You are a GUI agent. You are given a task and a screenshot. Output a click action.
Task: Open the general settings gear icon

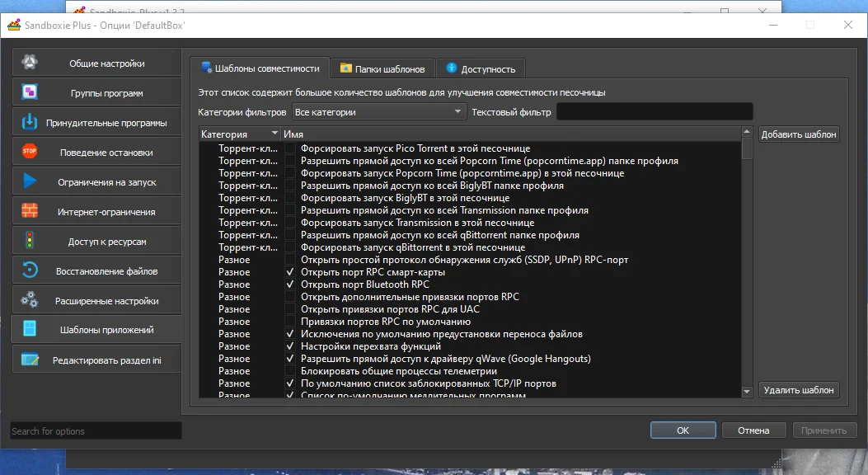(30, 62)
